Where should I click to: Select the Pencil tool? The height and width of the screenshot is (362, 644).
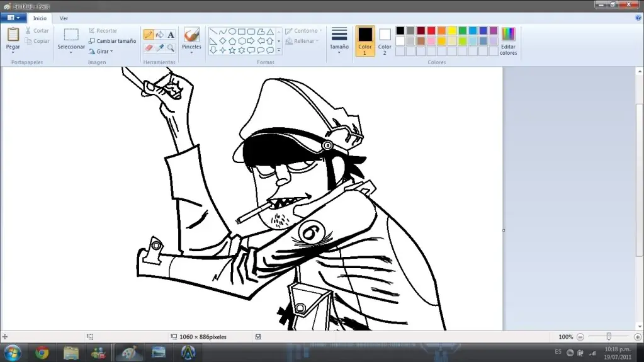[149, 35]
